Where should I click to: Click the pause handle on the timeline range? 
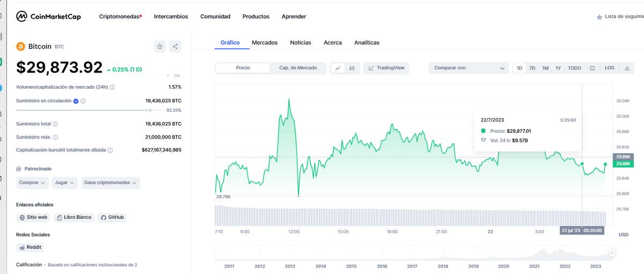pyautogui.click(x=612, y=253)
